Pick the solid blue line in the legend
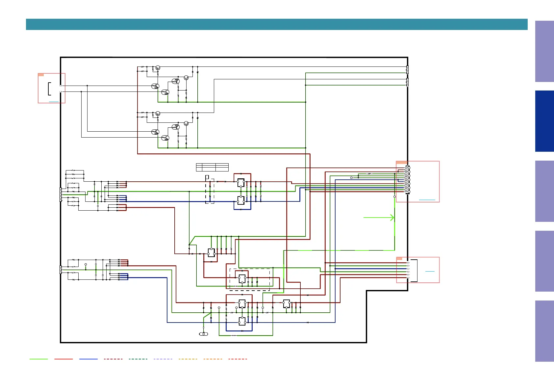554x392 pixels. click(x=88, y=359)
